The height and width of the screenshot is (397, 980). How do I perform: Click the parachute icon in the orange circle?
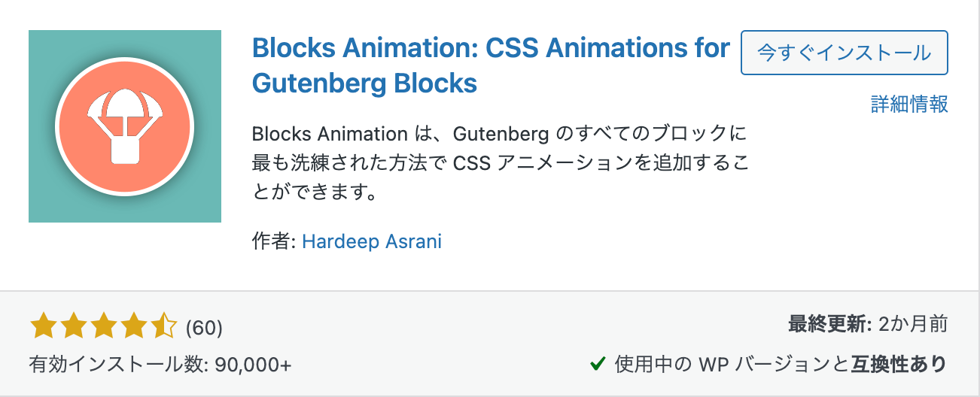coord(124,126)
